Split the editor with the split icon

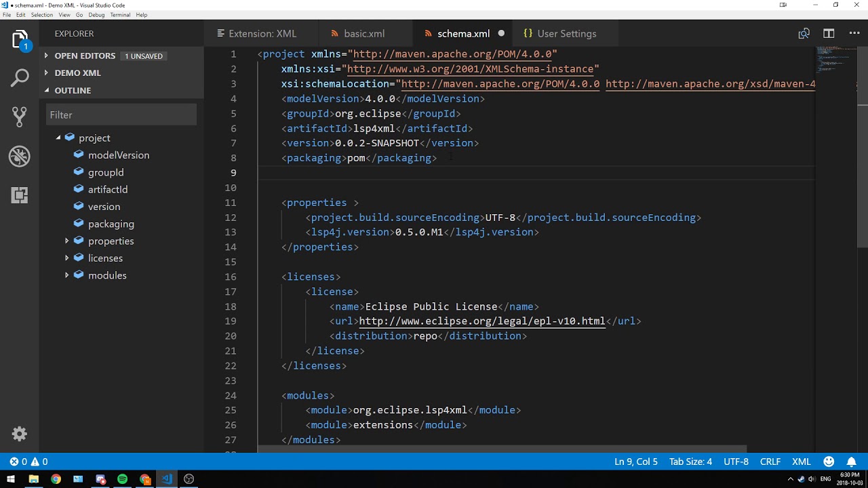pyautogui.click(x=829, y=33)
